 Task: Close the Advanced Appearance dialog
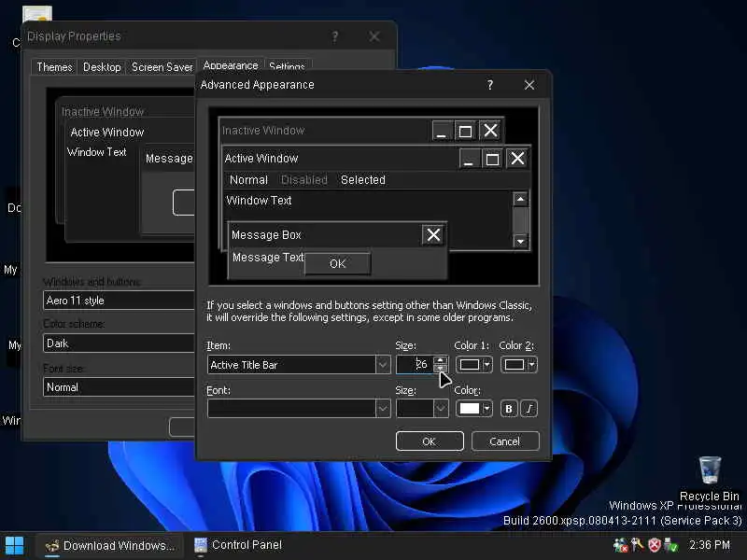click(x=529, y=85)
